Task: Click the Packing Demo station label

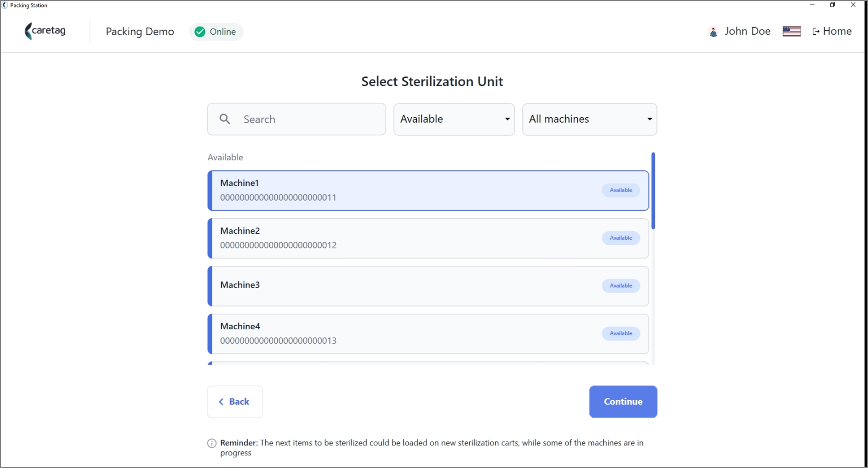Action: 140,32
